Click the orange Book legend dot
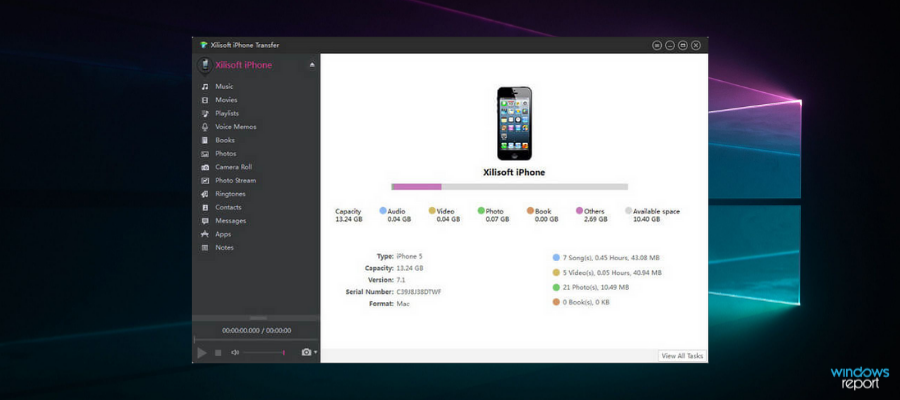The image size is (900, 400). (x=530, y=211)
